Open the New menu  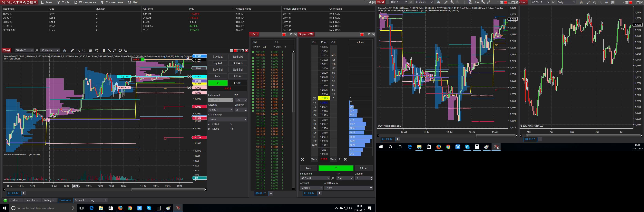(x=47, y=2)
